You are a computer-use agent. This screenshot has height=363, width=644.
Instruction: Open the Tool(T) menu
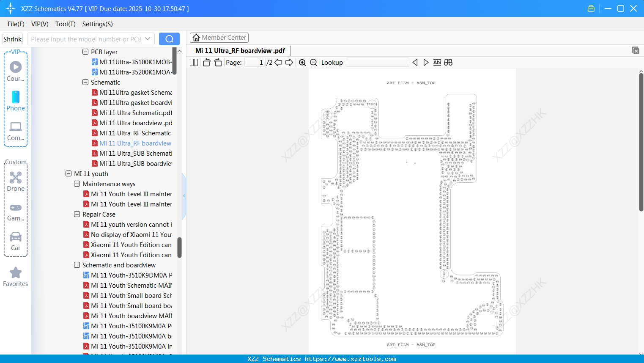tap(65, 24)
